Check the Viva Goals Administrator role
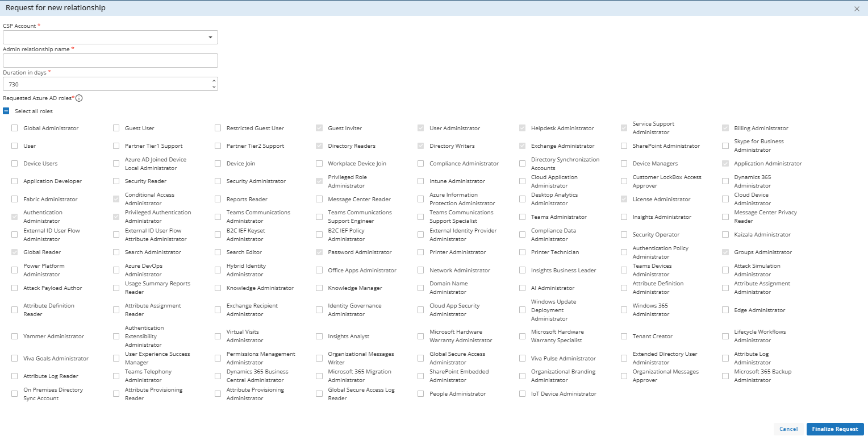Screen dimensions: 868x440 (14, 358)
